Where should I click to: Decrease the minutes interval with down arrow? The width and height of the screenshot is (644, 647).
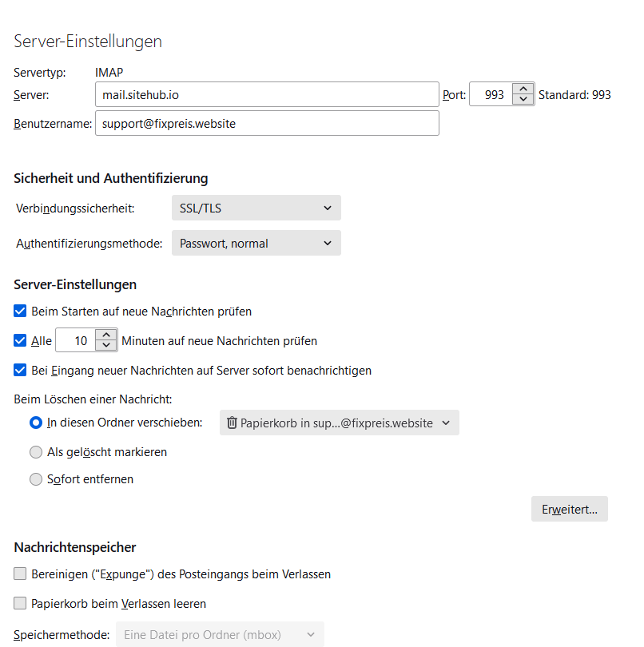[106, 346]
